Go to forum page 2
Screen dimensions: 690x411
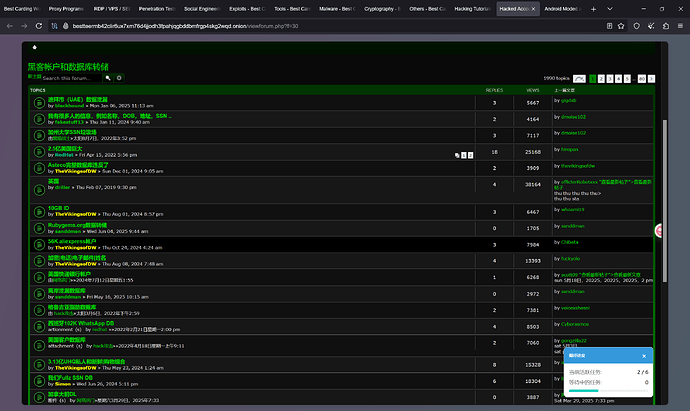[601, 79]
